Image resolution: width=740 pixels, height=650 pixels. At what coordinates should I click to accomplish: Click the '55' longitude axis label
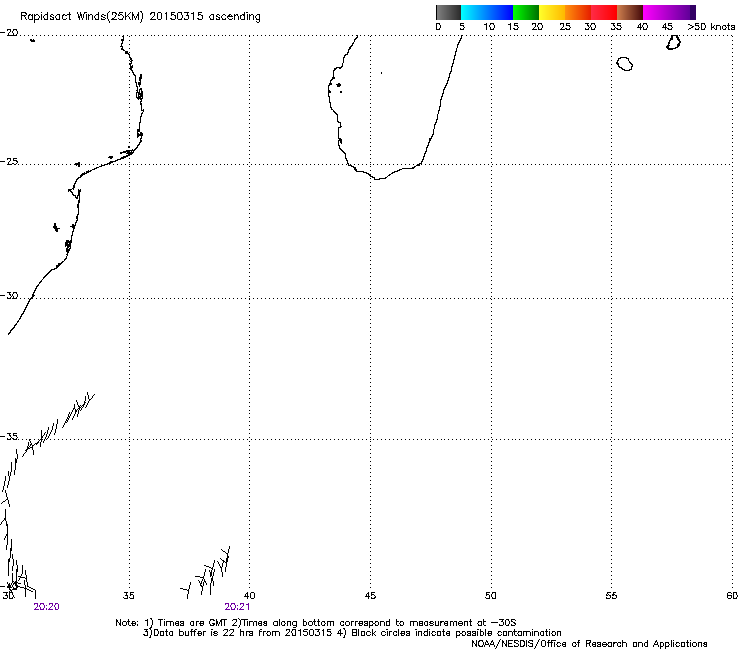click(611, 596)
